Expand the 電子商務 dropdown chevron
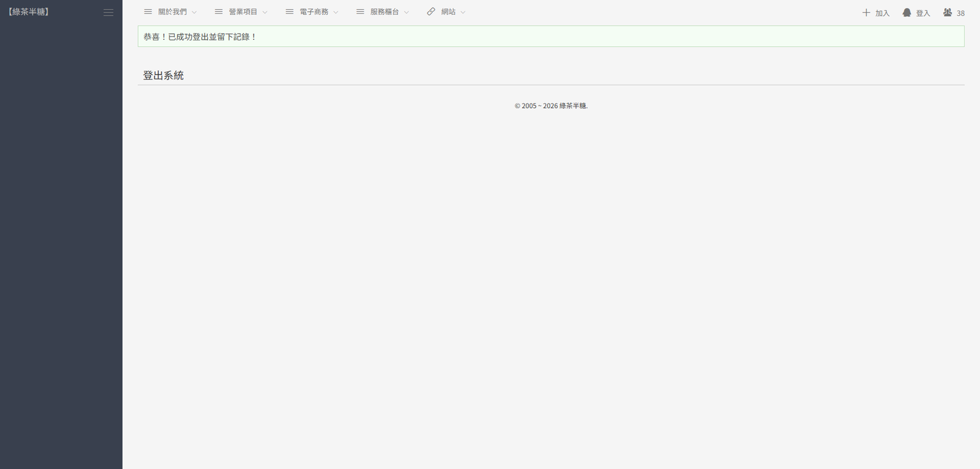Screen dimensions: 980x469 pyautogui.click(x=336, y=12)
